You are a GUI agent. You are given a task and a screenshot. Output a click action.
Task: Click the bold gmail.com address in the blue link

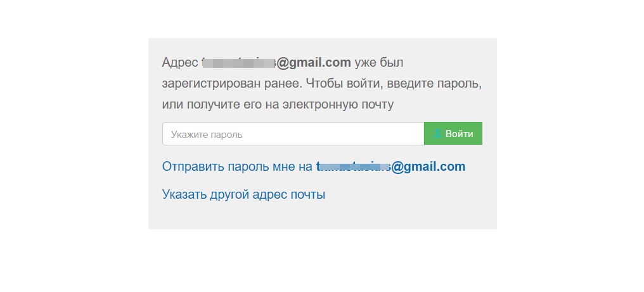pyautogui.click(x=390, y=166)
